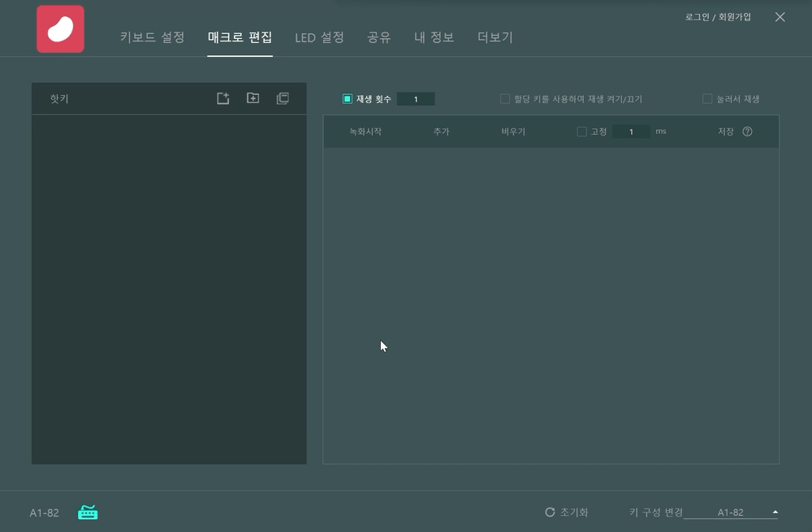Image resolution: width=812 pixels, height=532 pixels.
Task: Click the duplicate macro icon
Action: (x=283, y=98)
